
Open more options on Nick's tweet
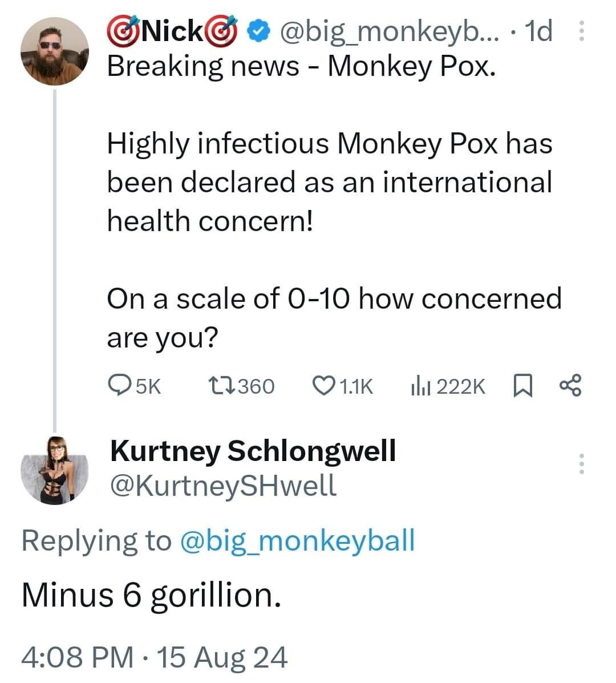tap(581, 31)
